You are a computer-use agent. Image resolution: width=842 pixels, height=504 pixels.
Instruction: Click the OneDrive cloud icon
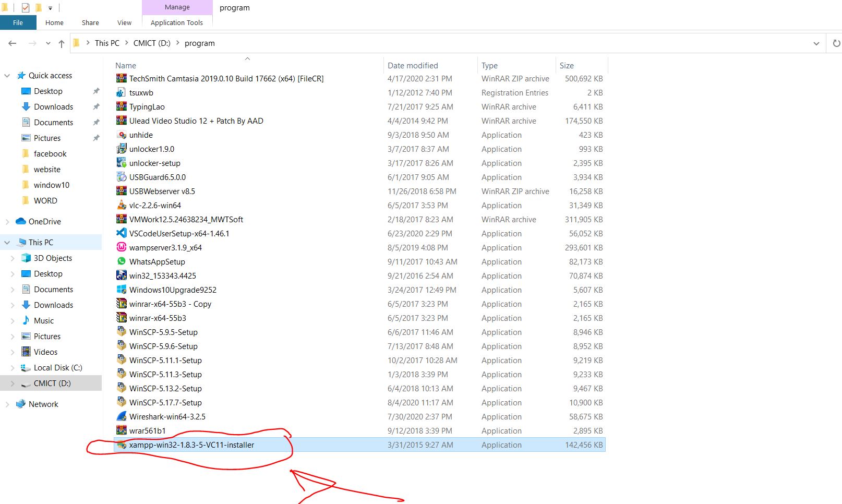click(21, 221)
